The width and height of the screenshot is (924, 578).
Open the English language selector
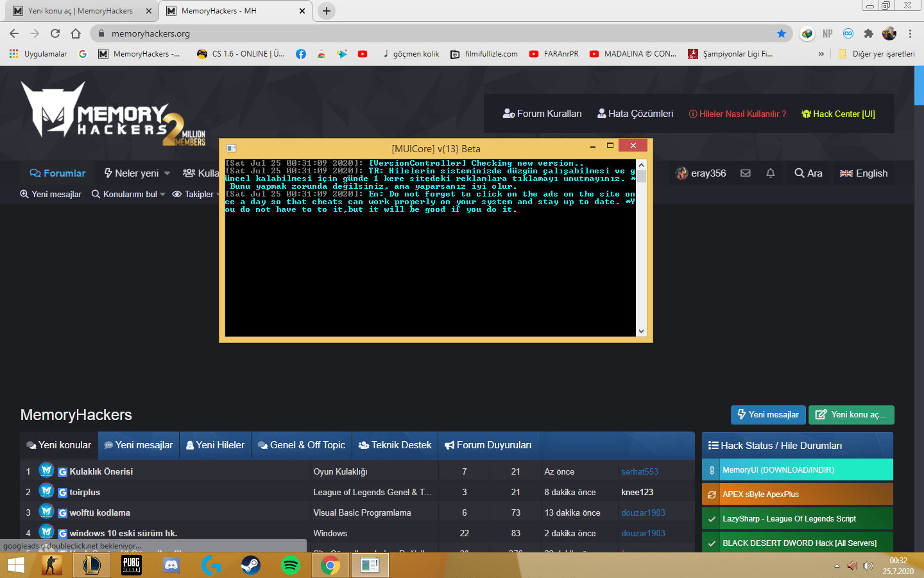click(864, 173)
